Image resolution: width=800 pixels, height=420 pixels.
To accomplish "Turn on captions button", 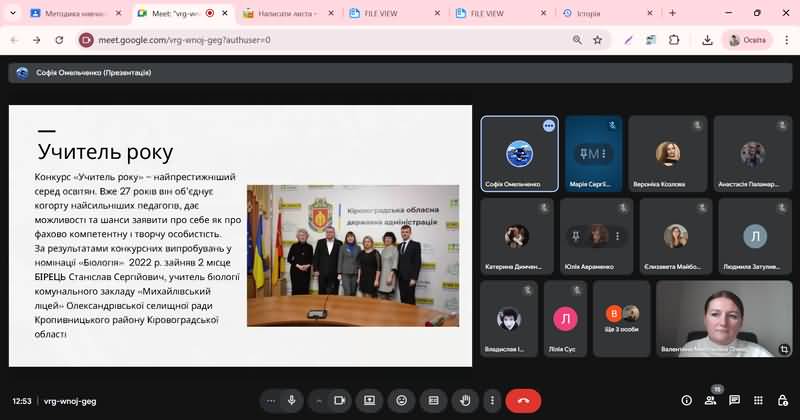I will coord(434,400).
